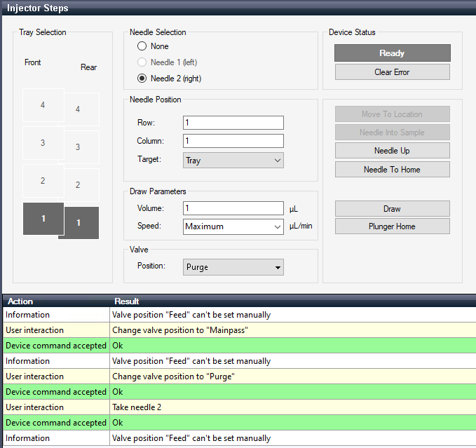The width and height of the screenshot is (476, 448).
Task: Click the selected rear tray 1
Action: coord(79,223)
